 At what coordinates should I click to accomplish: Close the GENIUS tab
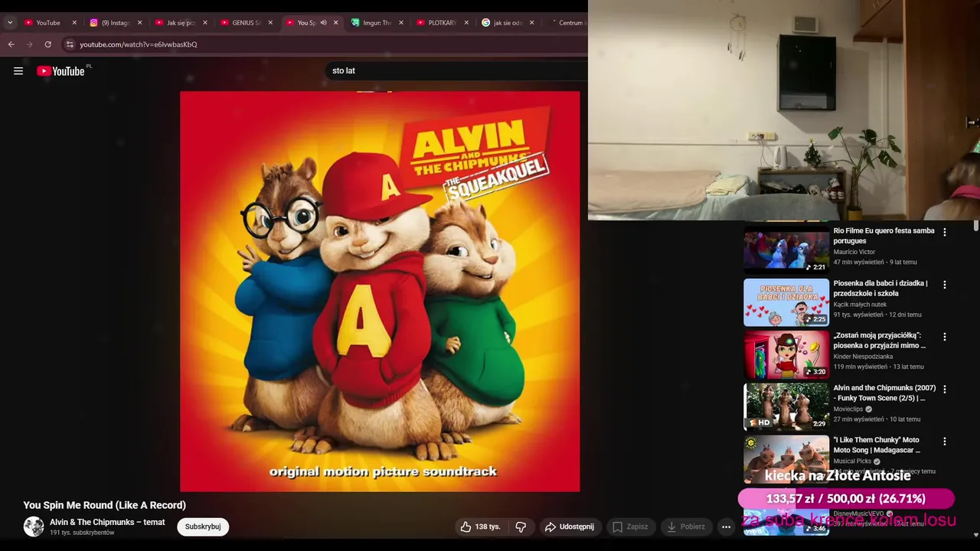269,23
